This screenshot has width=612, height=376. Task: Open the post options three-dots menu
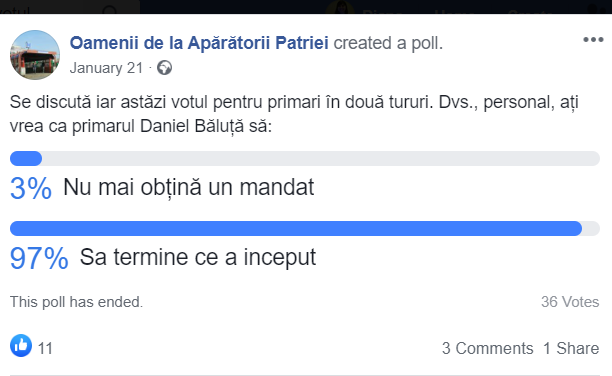click(593, 40)
